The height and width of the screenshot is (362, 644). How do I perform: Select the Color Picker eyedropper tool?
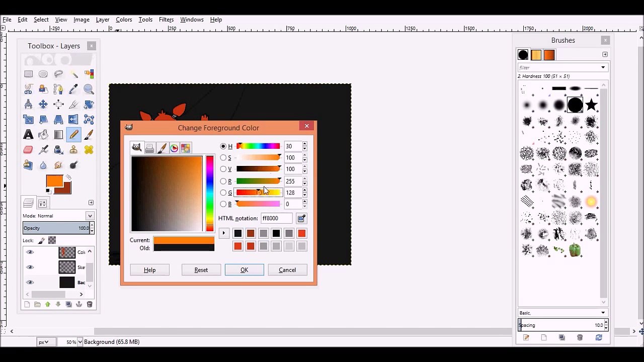(x=73, y=89)
